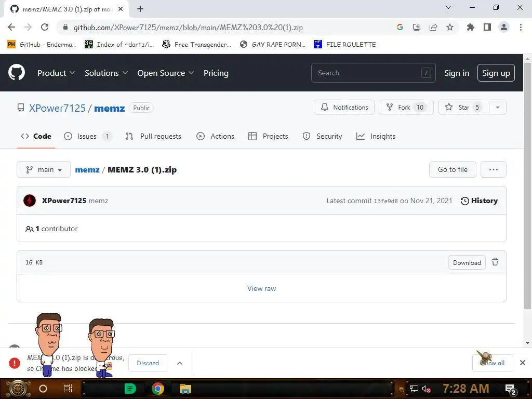Open the Extensions puzzle icon
The image size is (532, 399).
pyautogui.click(x=470, y=27)
